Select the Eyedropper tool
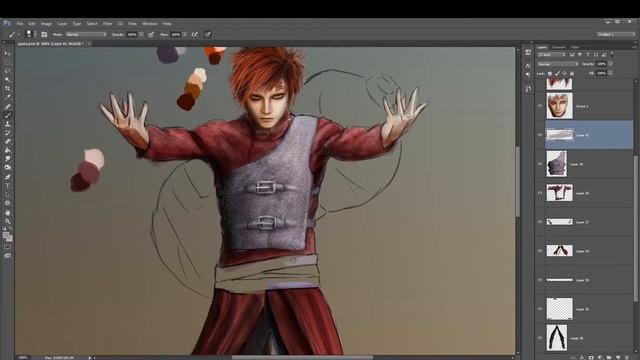The height and width of the screenshot is (360, 640). coord(7,97)
